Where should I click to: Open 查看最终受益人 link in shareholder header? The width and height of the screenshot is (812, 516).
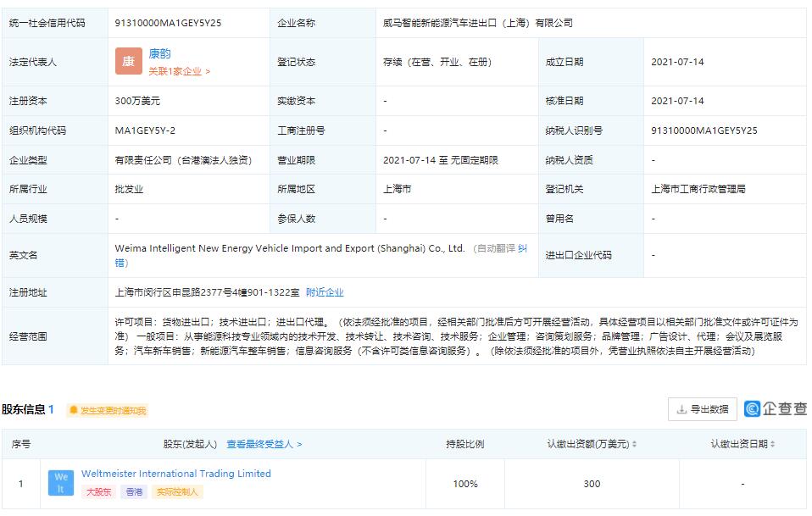[264, 444]
